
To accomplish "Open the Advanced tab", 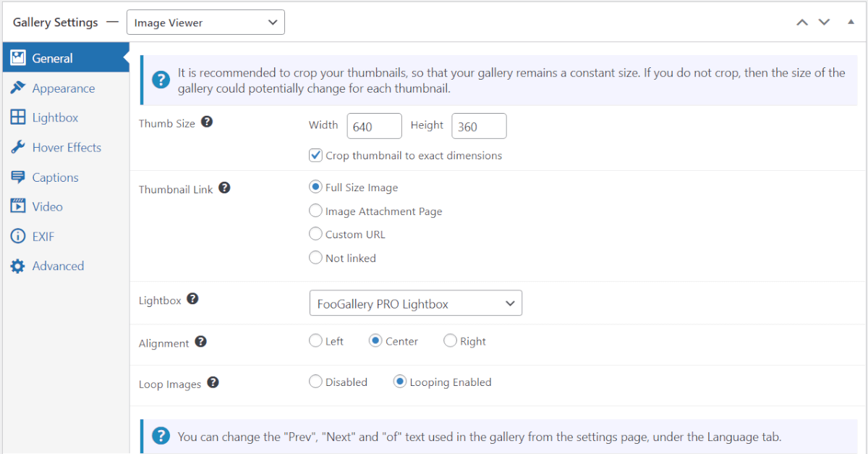I will tap(66, 266).
